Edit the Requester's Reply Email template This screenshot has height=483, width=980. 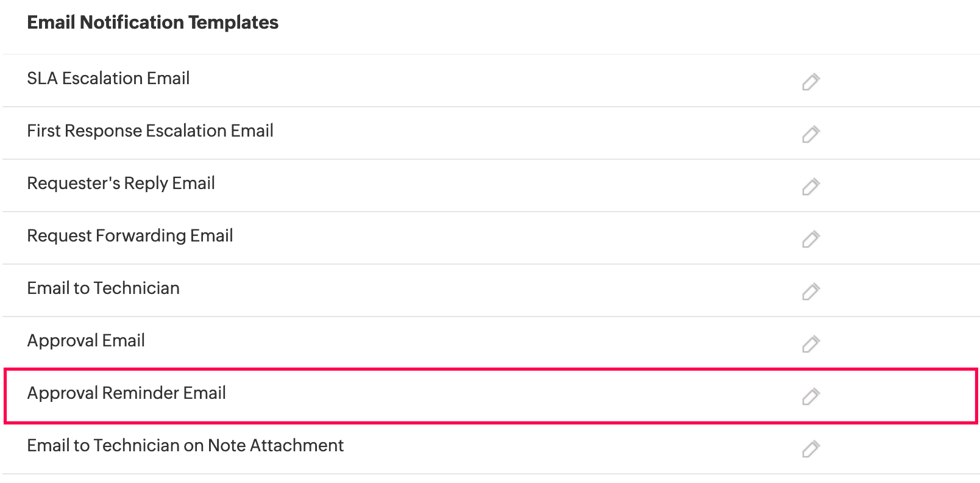(811, 187)
